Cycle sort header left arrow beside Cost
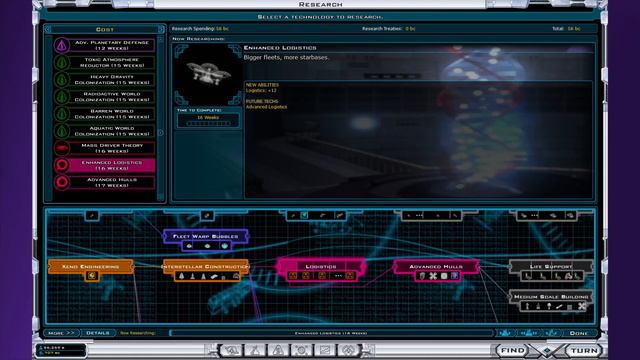 pos(48,29)
